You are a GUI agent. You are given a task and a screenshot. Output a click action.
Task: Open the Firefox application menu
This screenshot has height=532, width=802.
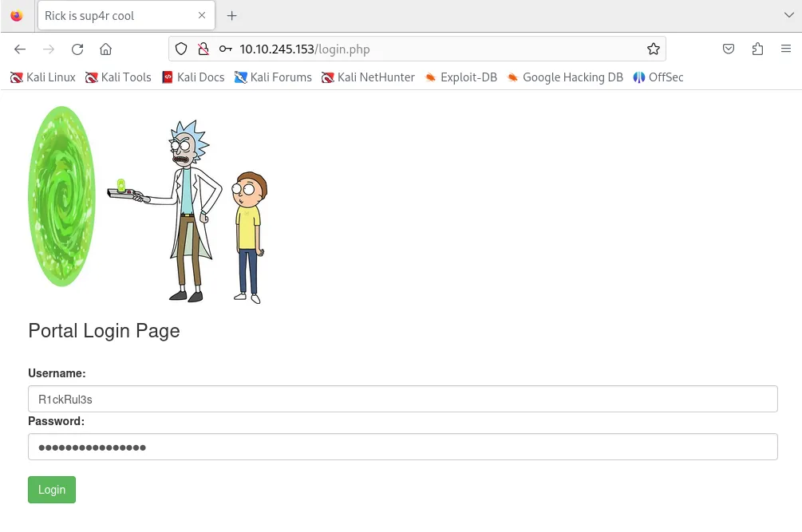pos(786,49)
